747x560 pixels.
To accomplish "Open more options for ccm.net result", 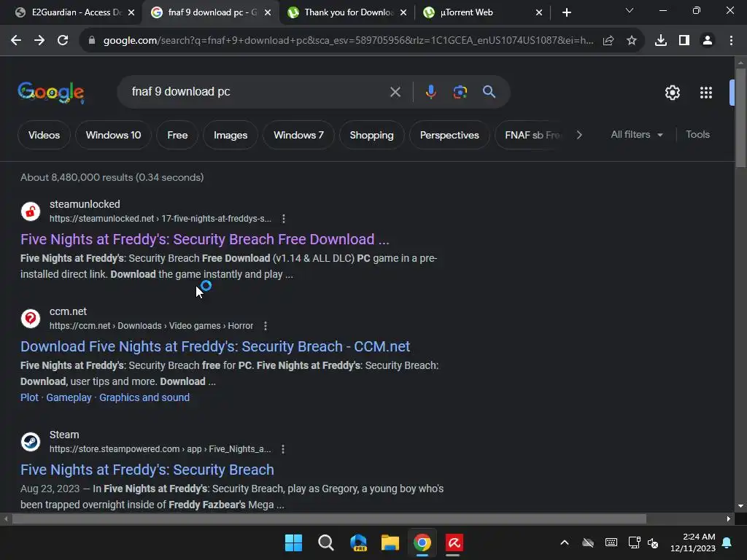I will click(266, 326).
